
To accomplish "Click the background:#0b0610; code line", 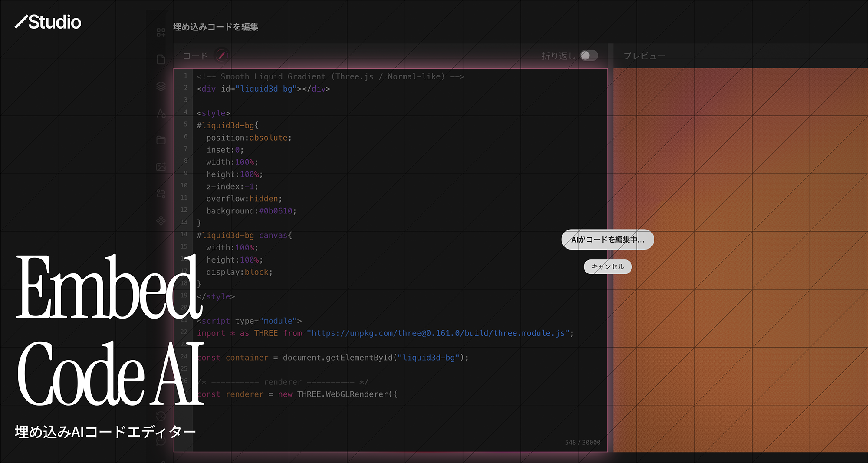I will (x=251, y=211).
